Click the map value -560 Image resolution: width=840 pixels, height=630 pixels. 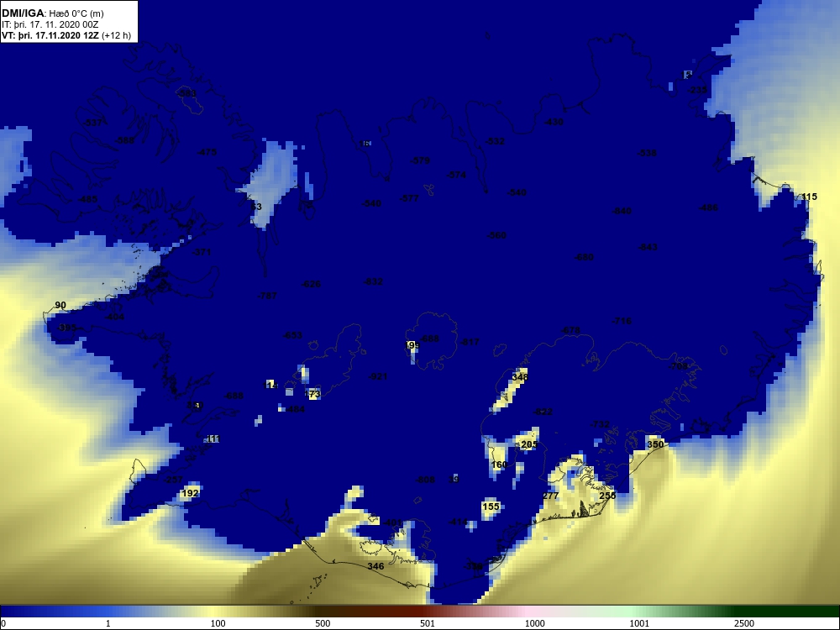coord(496,235)
